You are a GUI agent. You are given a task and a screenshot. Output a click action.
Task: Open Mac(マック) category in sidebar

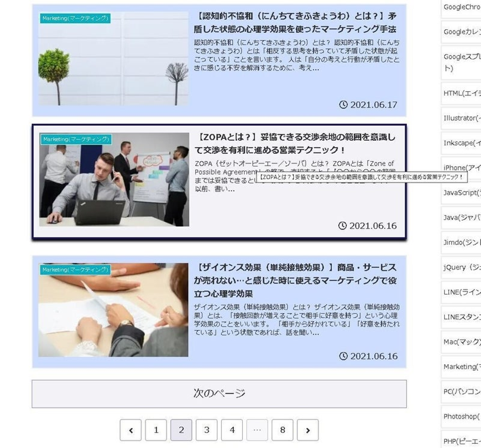tap(461, 342)
